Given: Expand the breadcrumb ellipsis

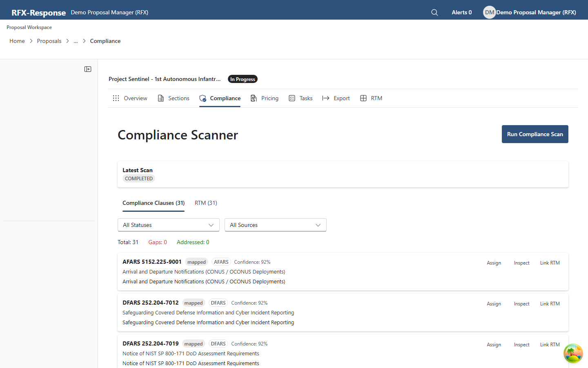Looking at the screenshot, I should pyautogui.click(x=76, y=41).
